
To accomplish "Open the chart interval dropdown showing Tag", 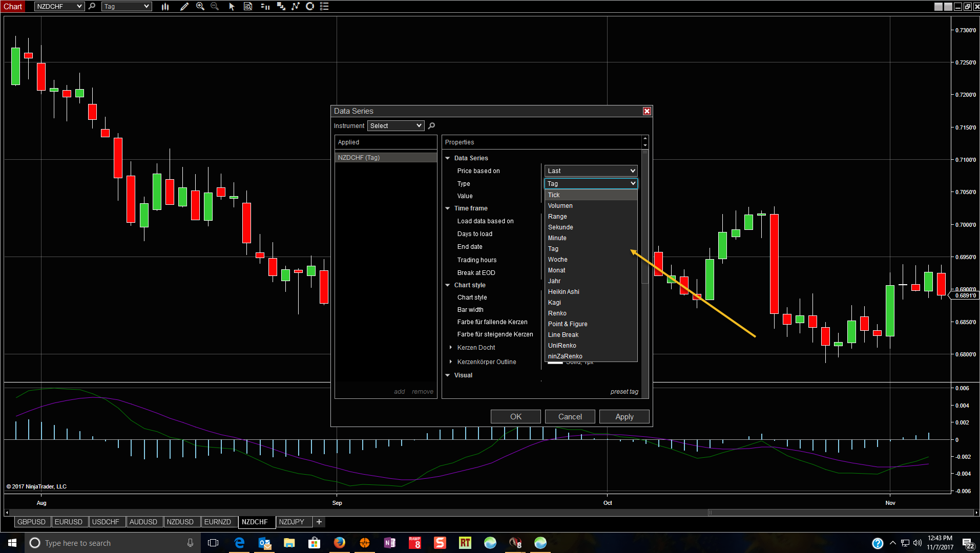I will pyautogui.click(x=127, y=6).
